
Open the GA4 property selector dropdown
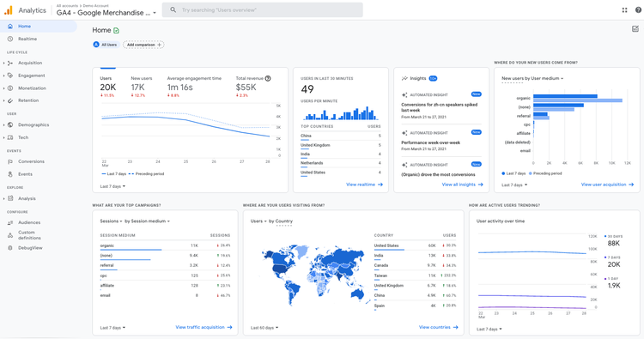pyautogui.click(x=106, y=13)
